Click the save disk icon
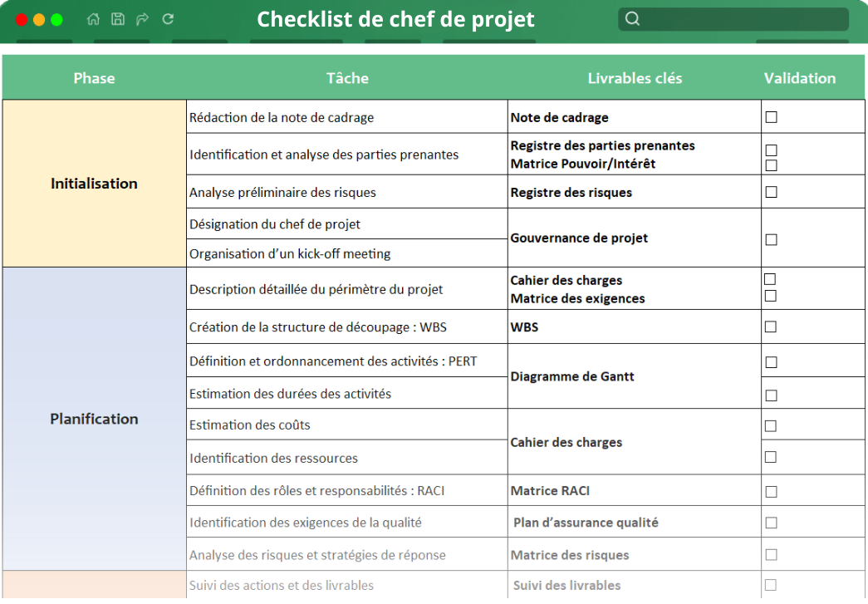The width and height of the screenshot is (868, 604). [x=118, y=19]
